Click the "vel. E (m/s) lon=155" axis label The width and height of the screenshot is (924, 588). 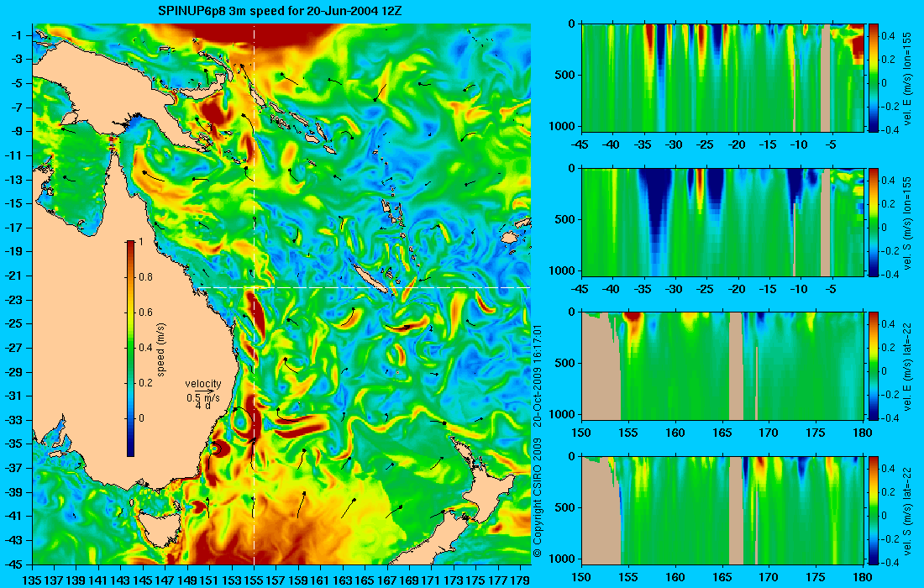(908, 78)
